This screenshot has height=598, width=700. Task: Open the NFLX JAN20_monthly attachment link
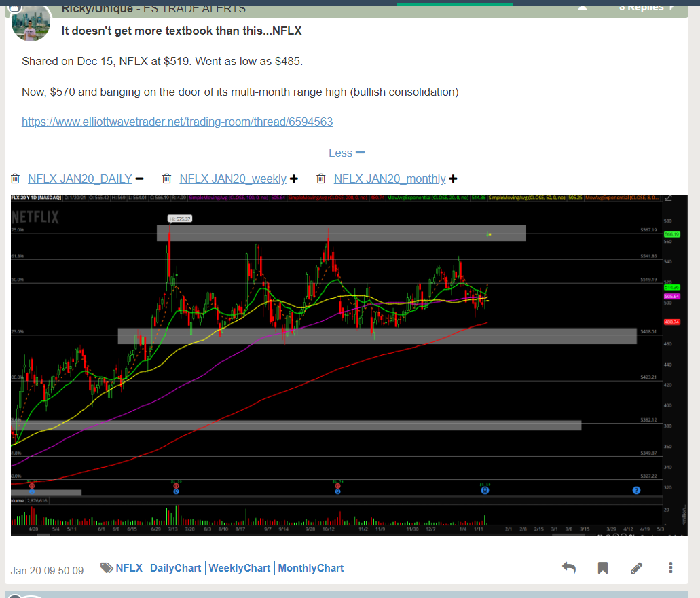[x=390, y=179]
